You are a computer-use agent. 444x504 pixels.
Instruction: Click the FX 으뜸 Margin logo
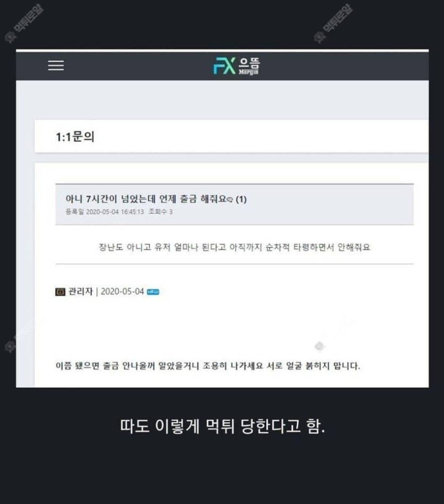[x=237, y=65]
